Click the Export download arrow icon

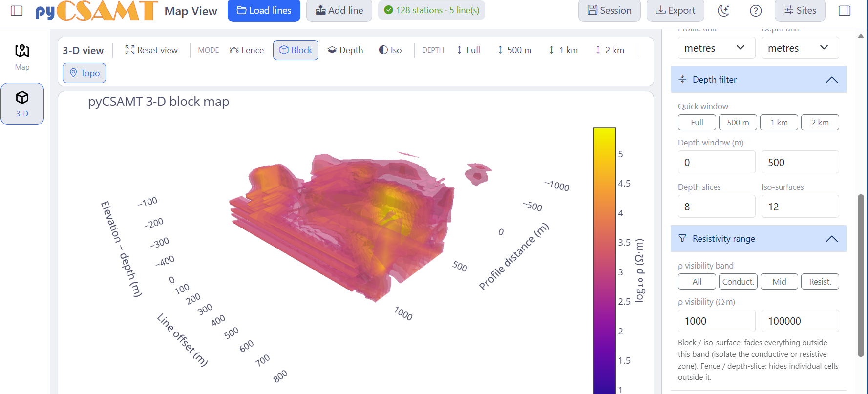(660, 10)
